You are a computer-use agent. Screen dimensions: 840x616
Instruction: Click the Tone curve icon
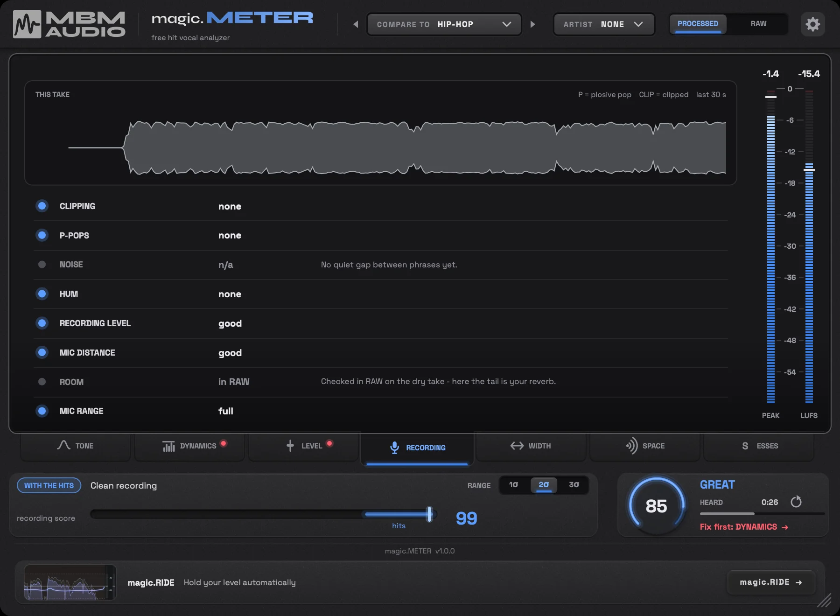tap(63, 445)
